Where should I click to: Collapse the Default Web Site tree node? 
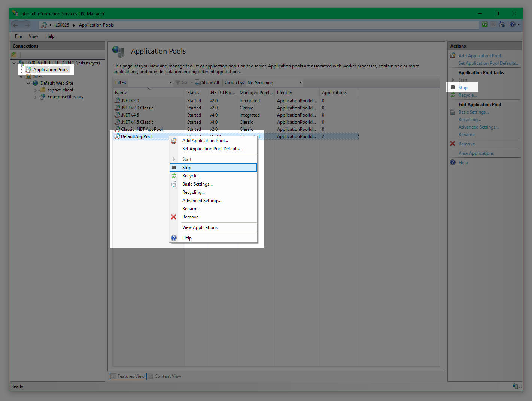click(28, 83)
